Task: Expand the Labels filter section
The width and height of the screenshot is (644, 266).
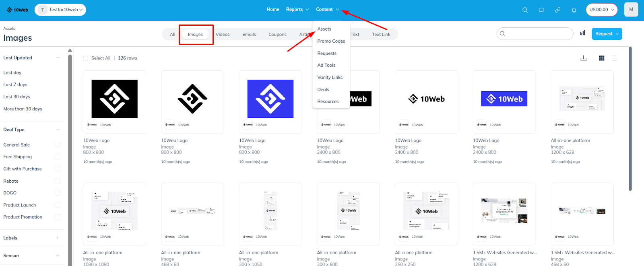Action: coord(58,238)
